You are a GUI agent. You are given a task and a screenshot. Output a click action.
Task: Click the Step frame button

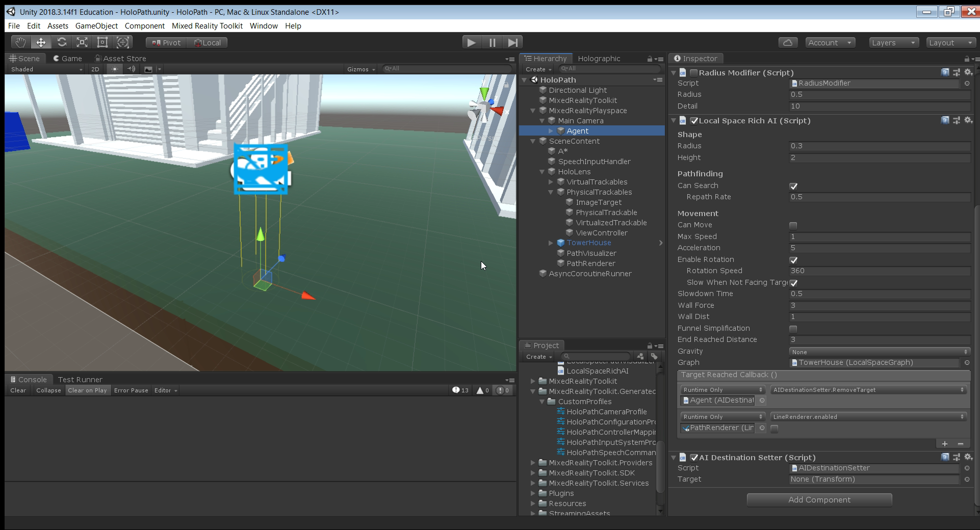(x=513, y=42)
